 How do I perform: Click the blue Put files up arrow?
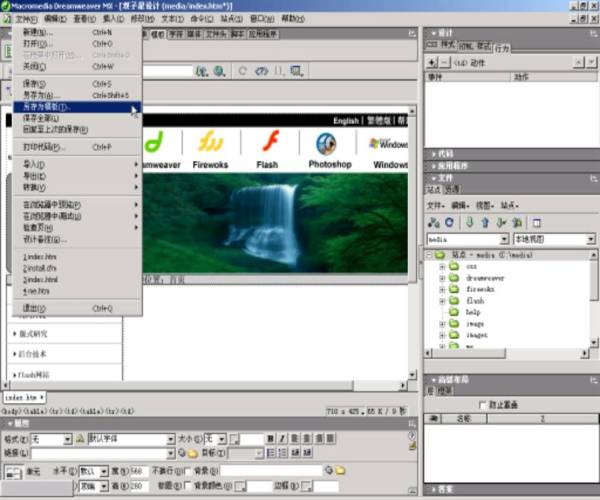click(485, 223)
